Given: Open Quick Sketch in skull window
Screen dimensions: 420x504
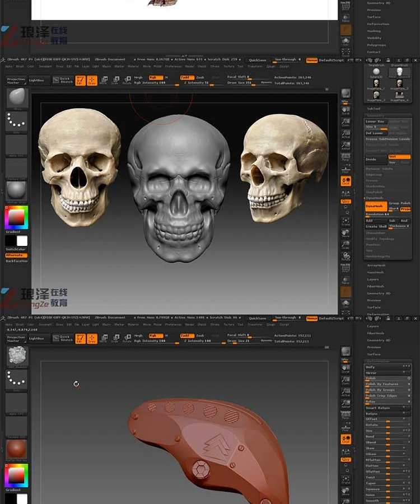Looking at the screenshot, I should coord(63,80).
